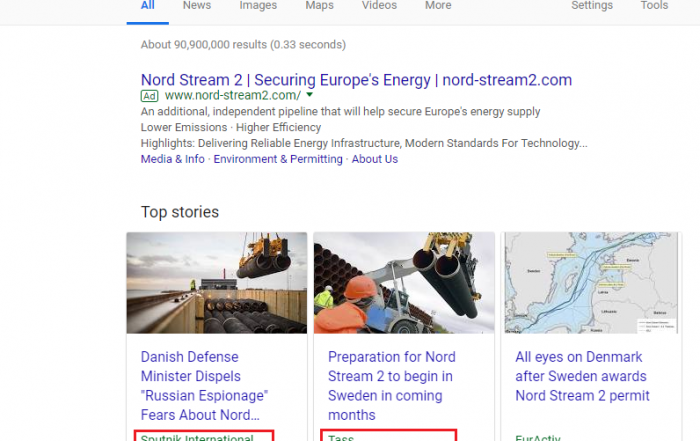
Task: Show search Tools options
Action: pos(654,6)
